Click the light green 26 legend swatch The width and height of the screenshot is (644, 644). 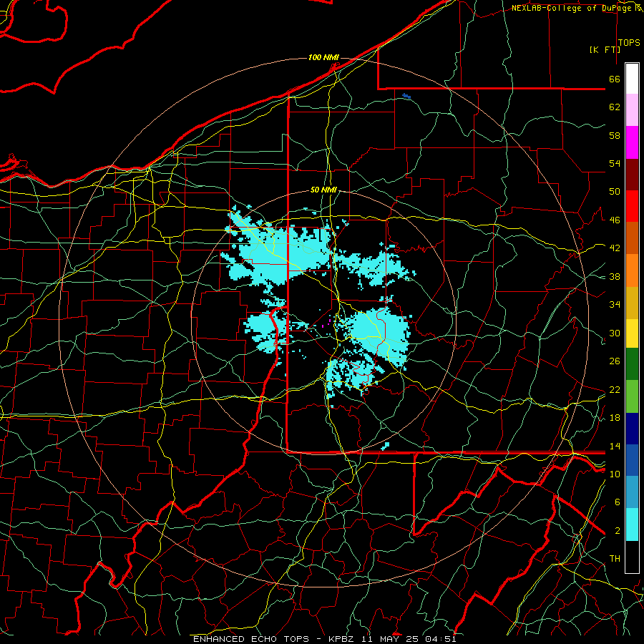click(x=632, y=396)
